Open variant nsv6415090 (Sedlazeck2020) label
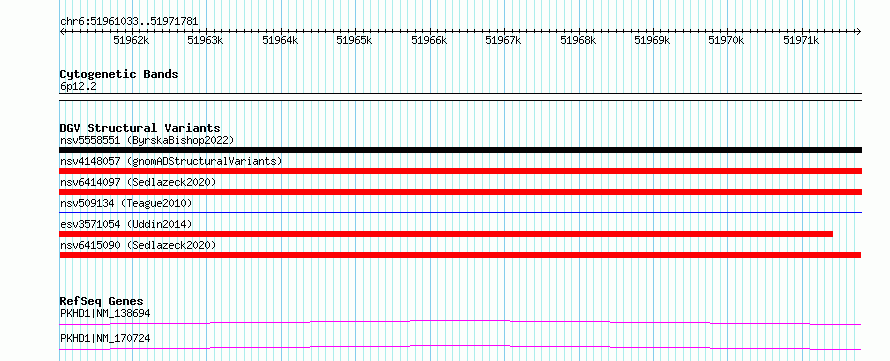The height and width of the screenshot is (361, 890). tap(138, 245)
